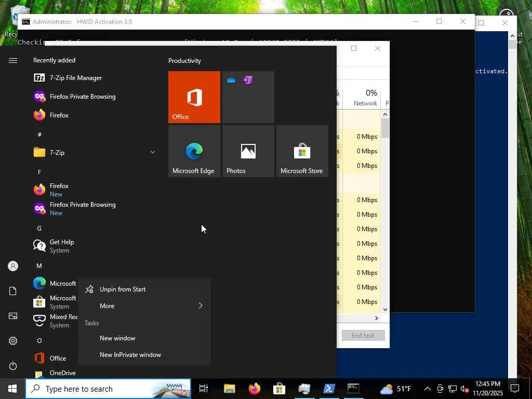The image size is (532, 399).
Task: Open Microsoft Store icon in the app list
Action: point(39,302)
